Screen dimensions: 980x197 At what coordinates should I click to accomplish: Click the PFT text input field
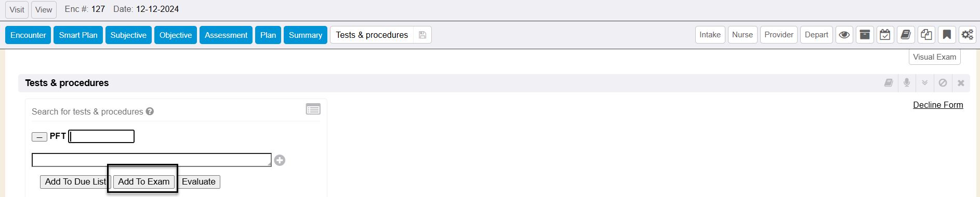coord(101,136)
